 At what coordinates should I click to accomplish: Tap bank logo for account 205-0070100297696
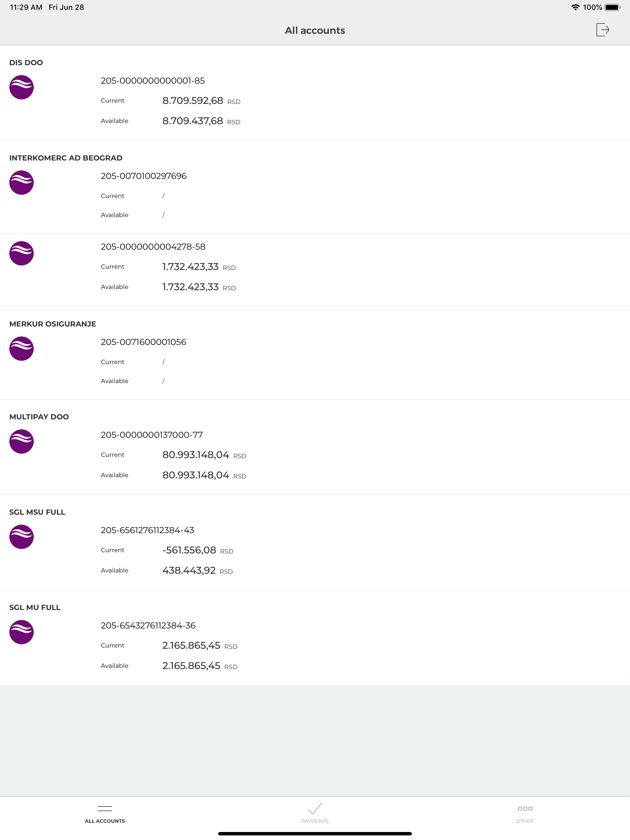(x=22, y=183)
